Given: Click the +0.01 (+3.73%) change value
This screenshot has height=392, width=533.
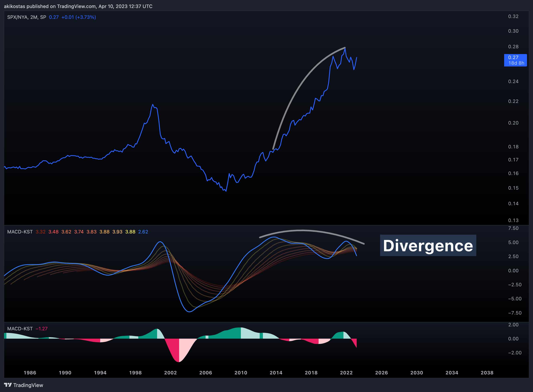Looking at the screenshot, I should tap(79, 17).
